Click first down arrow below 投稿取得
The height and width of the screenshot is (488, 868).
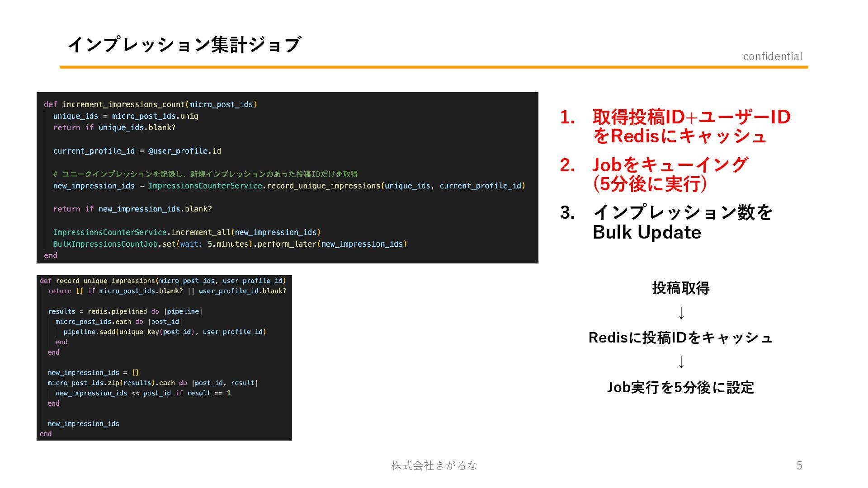click(x=681, y=313)
